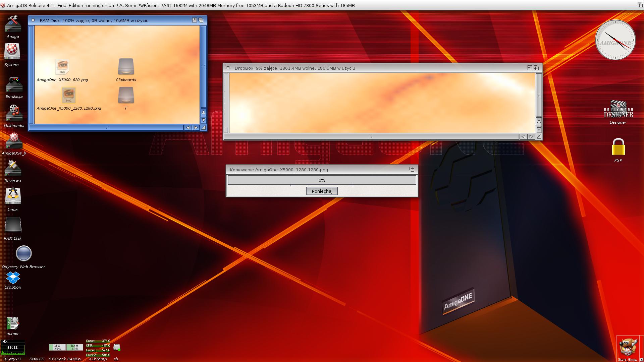The image size is (644, 362).
Task: Select AmigaOne_X5000_620.png file icon
Action: [62, 67]
